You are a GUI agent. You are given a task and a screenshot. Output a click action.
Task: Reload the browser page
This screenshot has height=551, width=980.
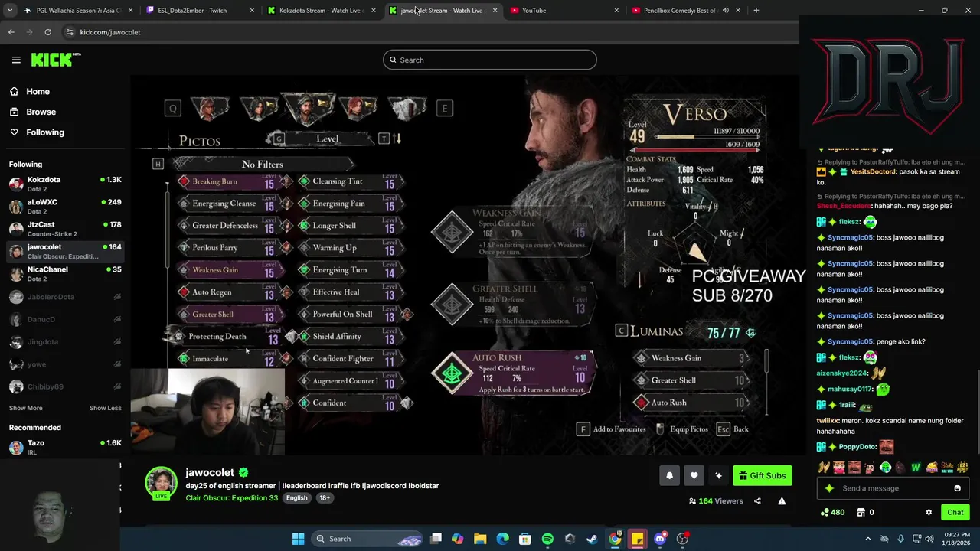(47, 32)
